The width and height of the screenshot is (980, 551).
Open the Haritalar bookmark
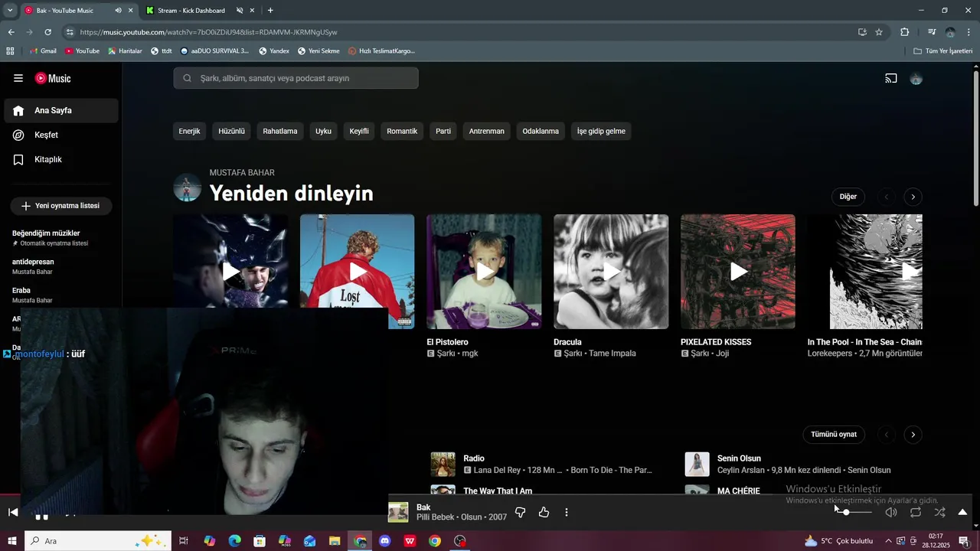pyautogui.click(x=125, y=51)
